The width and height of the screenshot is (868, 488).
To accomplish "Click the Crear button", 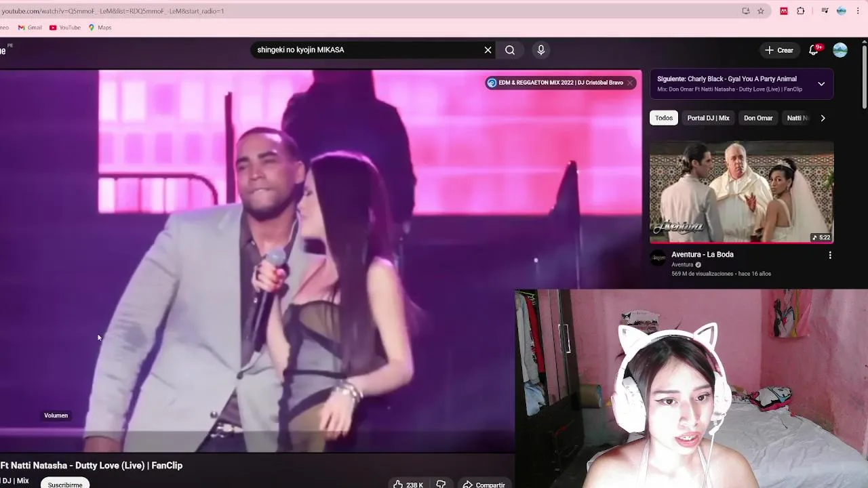I will (778, 50).
